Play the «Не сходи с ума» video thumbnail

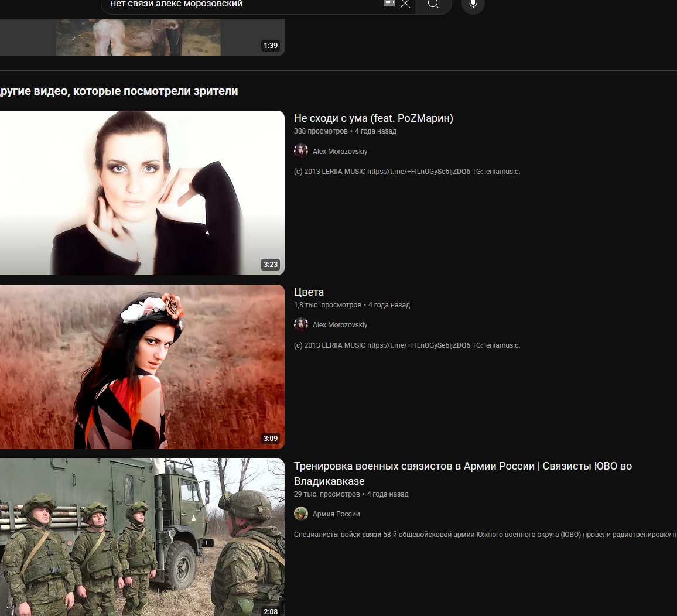pyautogui.click(x=142, y=193)
